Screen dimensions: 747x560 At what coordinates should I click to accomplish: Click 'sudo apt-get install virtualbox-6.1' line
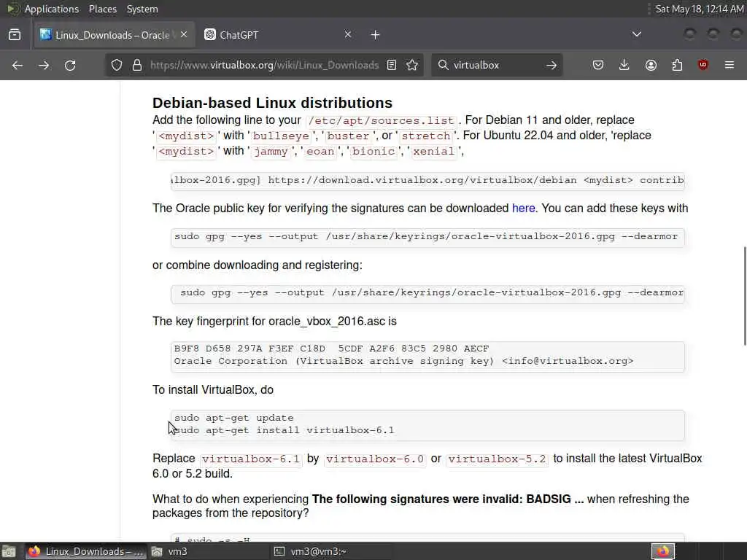pos(284,430)
